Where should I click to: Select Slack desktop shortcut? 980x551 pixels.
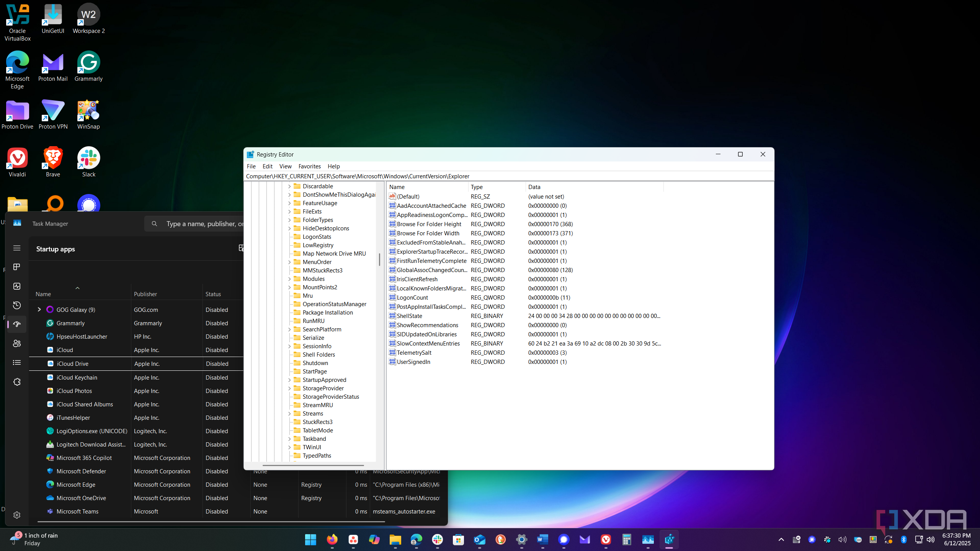point(88,162)
